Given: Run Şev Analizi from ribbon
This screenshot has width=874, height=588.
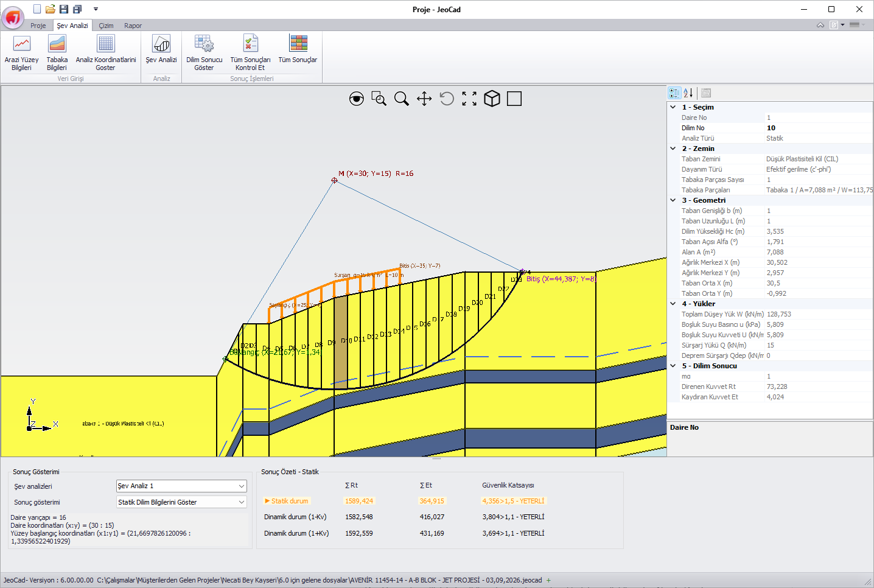Looking at the screenshot, I should click(161, 49).
